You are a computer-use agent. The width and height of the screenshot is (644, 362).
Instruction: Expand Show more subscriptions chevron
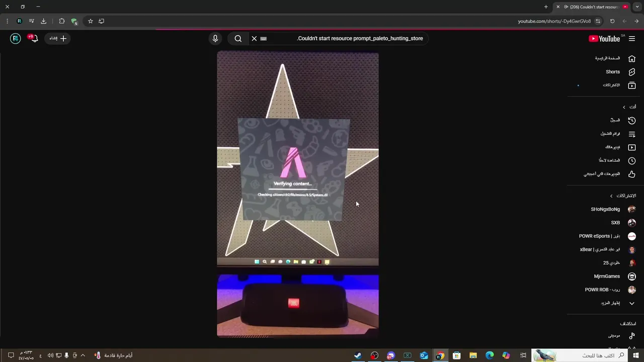(x=632, y=303)
